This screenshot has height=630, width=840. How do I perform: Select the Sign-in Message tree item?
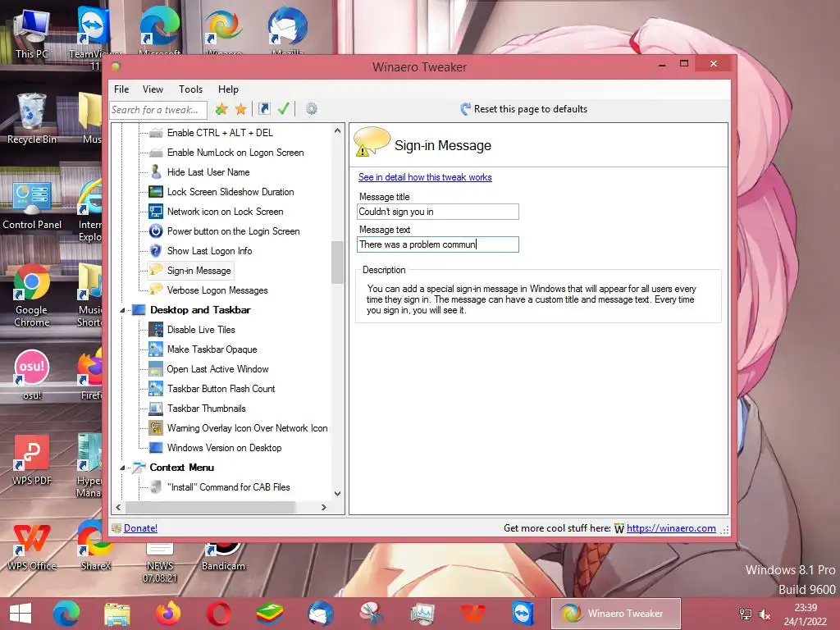[x=199, y=271]
